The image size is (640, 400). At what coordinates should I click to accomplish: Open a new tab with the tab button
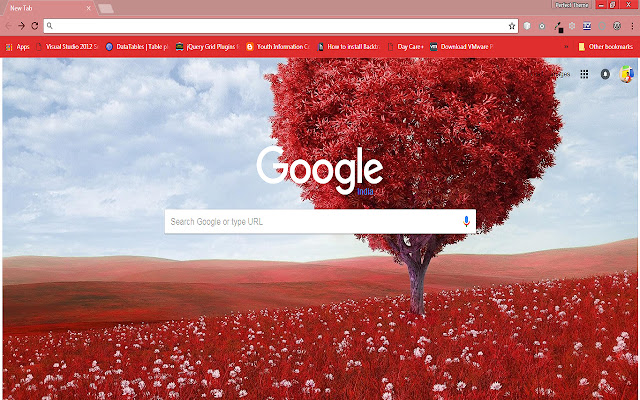(106, 8)
